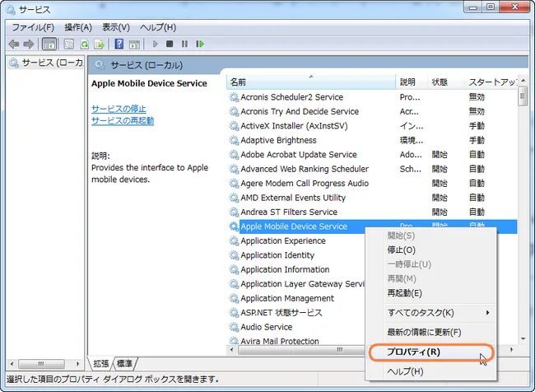Image resolution: width=535 pixels, height=392 pixels.
Task: Click the Forward arrow toolbar icon
Action: tap(29, 44)
